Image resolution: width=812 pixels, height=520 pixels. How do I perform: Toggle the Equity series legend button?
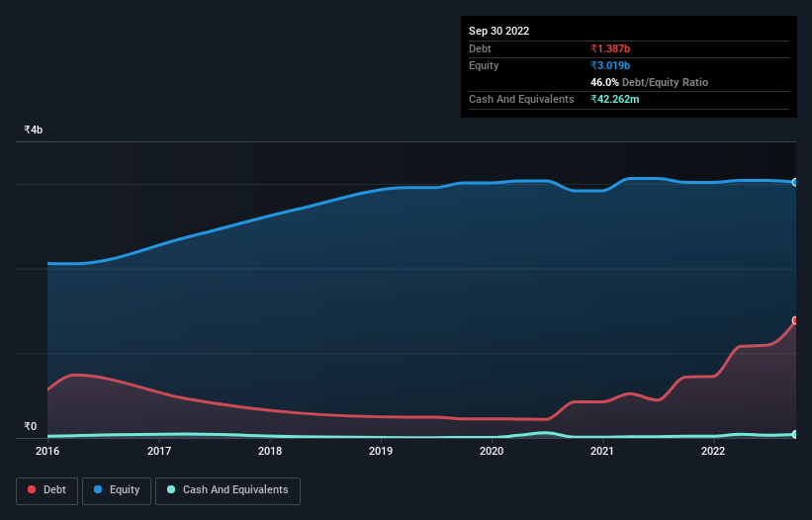117,490
